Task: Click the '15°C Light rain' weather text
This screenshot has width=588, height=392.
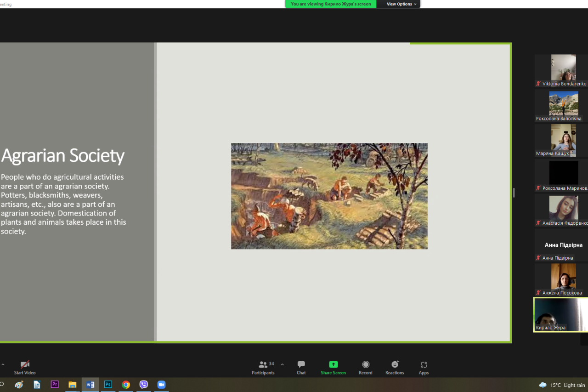Action: coord(568,385)
